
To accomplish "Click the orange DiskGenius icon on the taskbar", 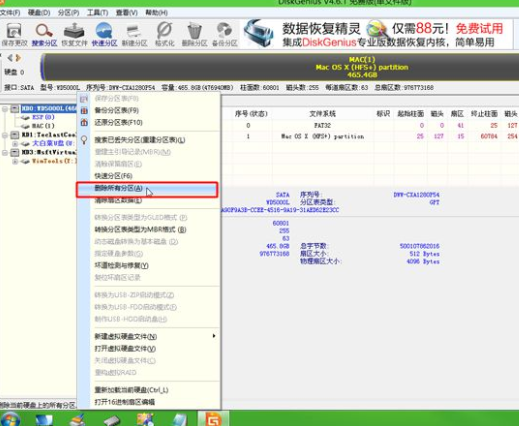I will [x=213, y=419].
